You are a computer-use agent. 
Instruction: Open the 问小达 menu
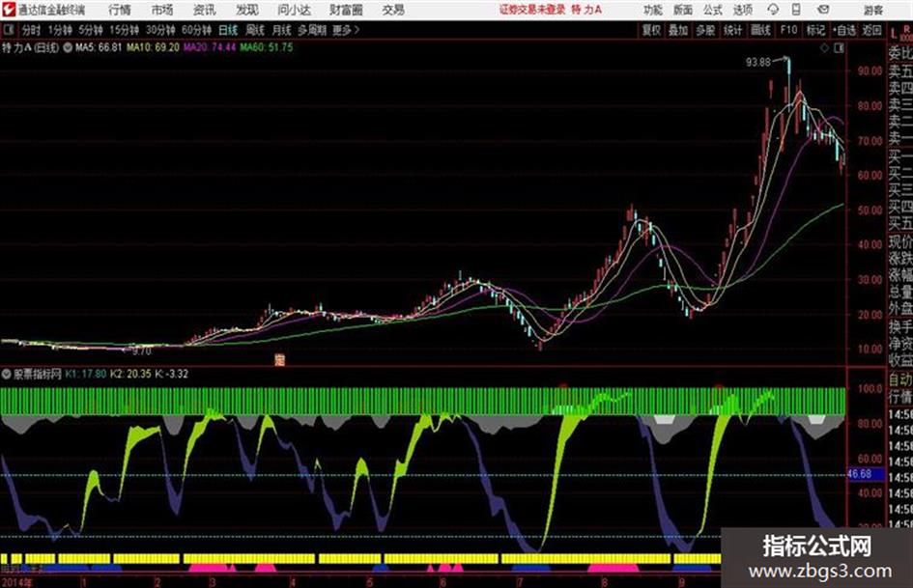click(294, 10)
